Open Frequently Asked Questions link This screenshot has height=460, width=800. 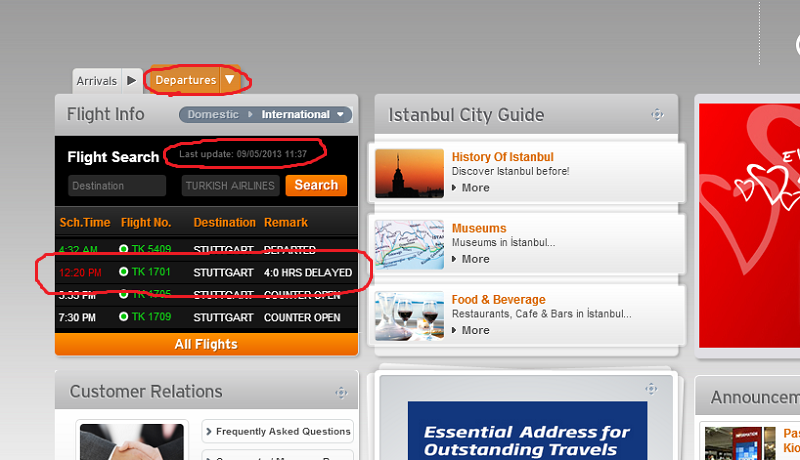coord(278,432)
